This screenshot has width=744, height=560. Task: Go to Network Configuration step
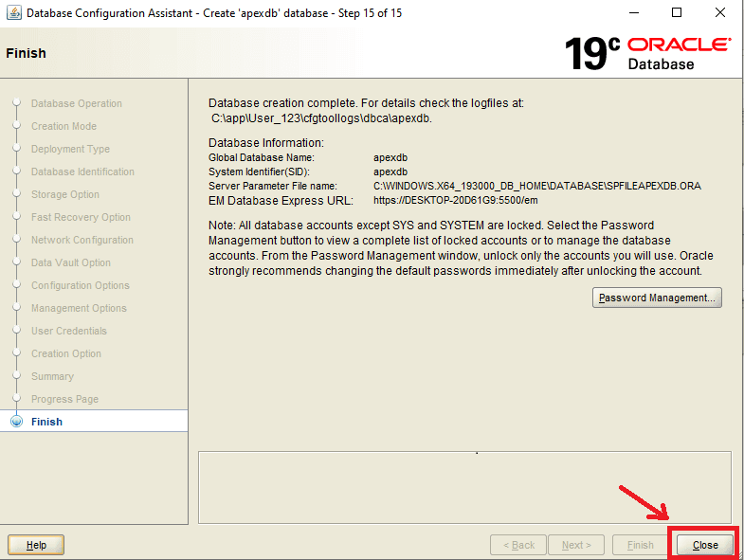click(x=82, y=240)
